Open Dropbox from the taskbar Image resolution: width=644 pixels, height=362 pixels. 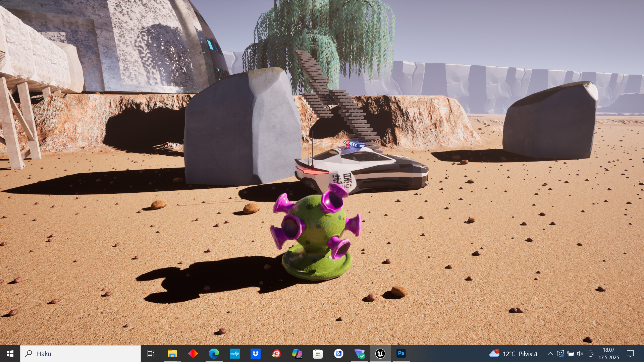256,354
